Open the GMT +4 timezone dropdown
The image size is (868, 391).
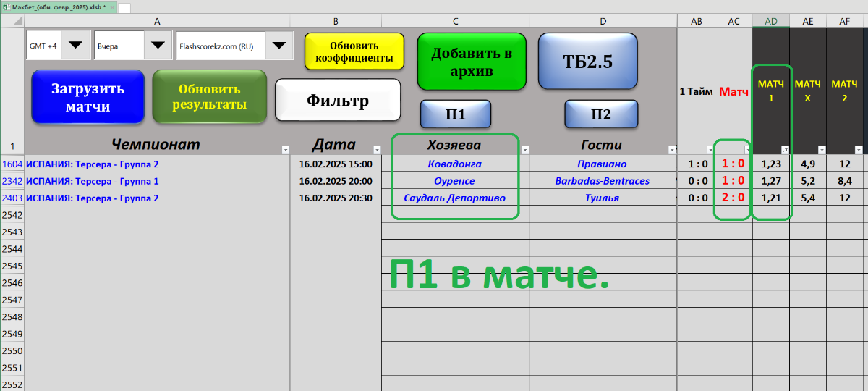(x=75, y=45)
